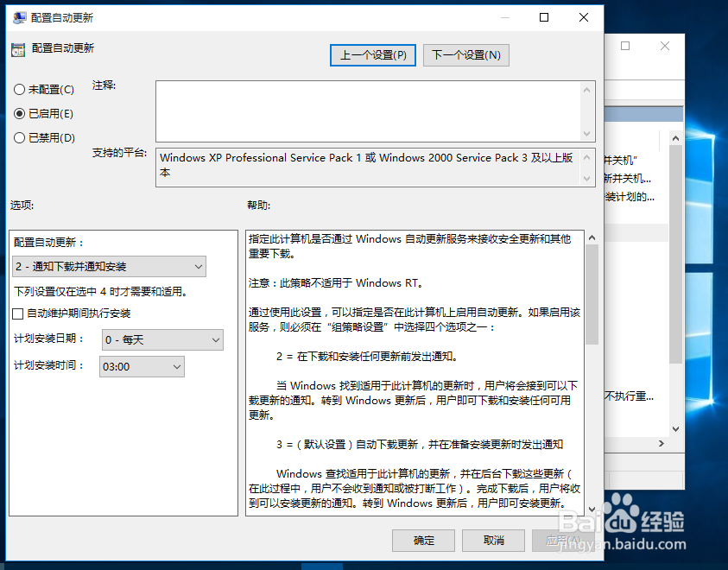Image resolution: width=728 pixels, height=570 pixels.
Task: Click the 帮助 panel vertical scrollbar thumb
Action: (592, 294)
